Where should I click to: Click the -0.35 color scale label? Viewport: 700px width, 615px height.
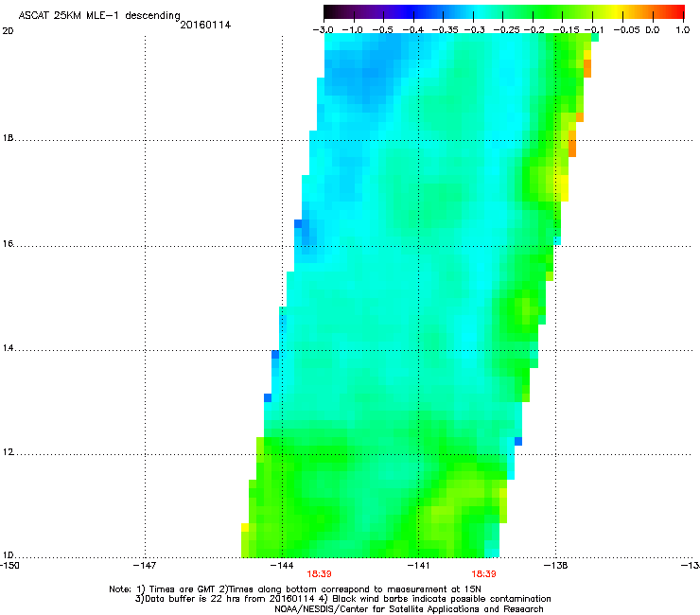point(446,30)
